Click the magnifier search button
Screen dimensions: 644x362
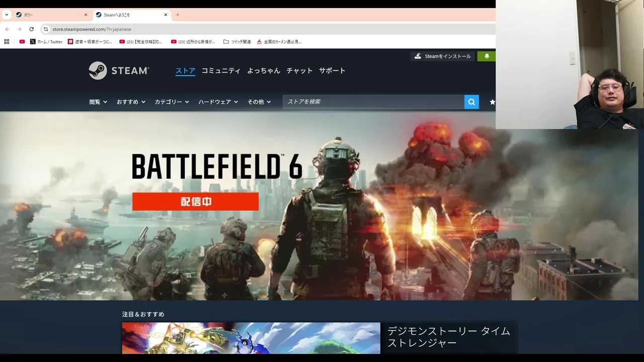(x=471, y=102)
